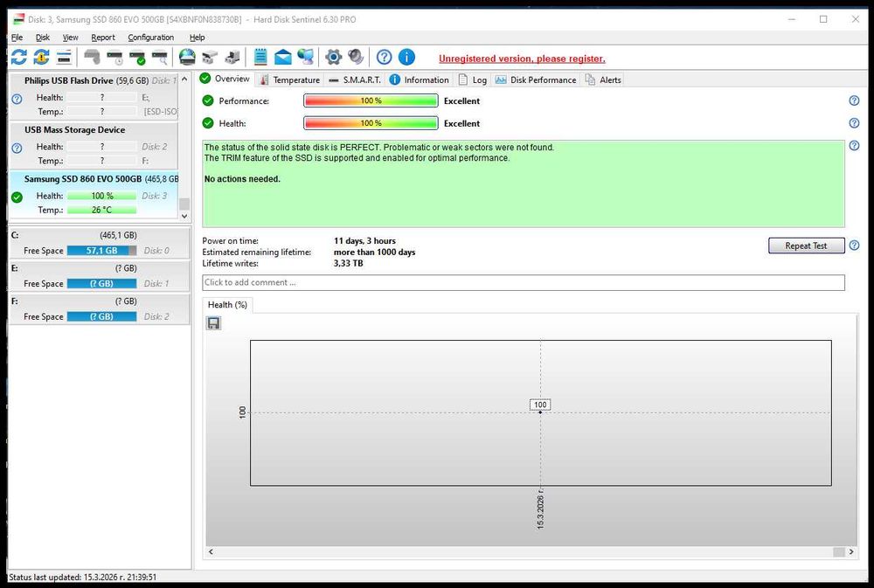This screenshot has width=874, height=588.
Task: Click the two-computers toolbar icon
Action: tap(210, 57)
